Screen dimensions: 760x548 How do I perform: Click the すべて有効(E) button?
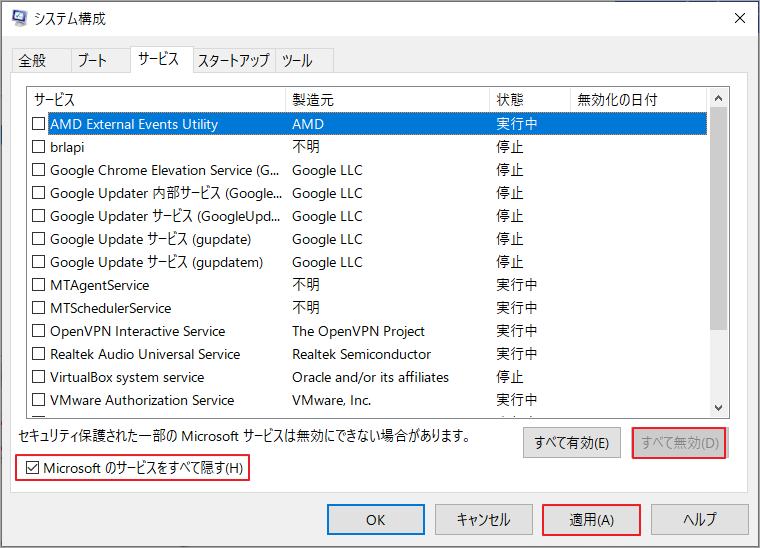pyautogui.click(x=571, y=443)
